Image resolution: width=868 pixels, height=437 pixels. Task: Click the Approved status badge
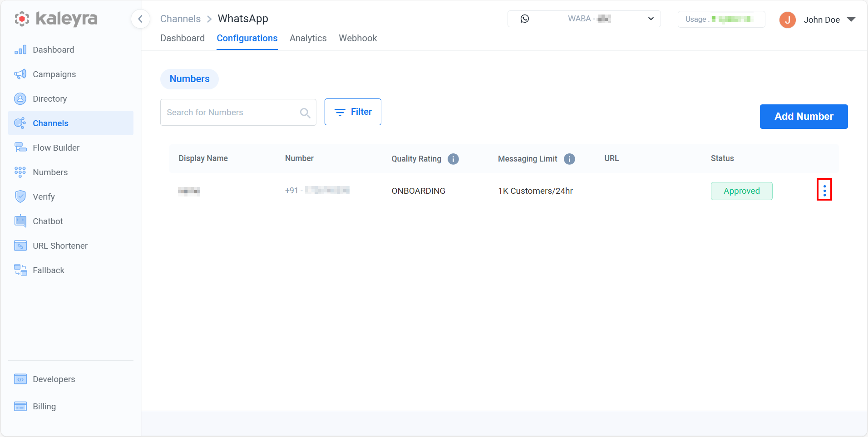coord(741,191)
